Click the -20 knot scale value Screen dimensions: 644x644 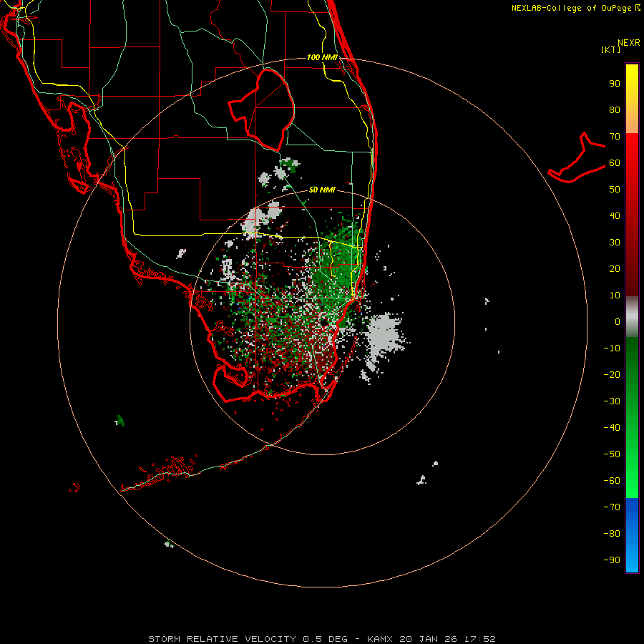pos(612,374)
